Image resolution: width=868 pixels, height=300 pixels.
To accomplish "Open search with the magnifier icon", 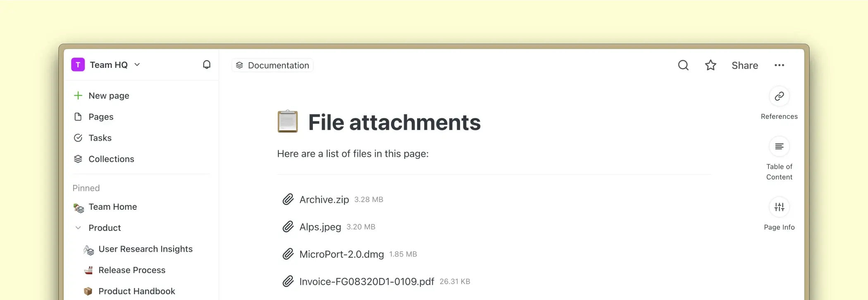I will pyautogui.click(x=683, y=65).
